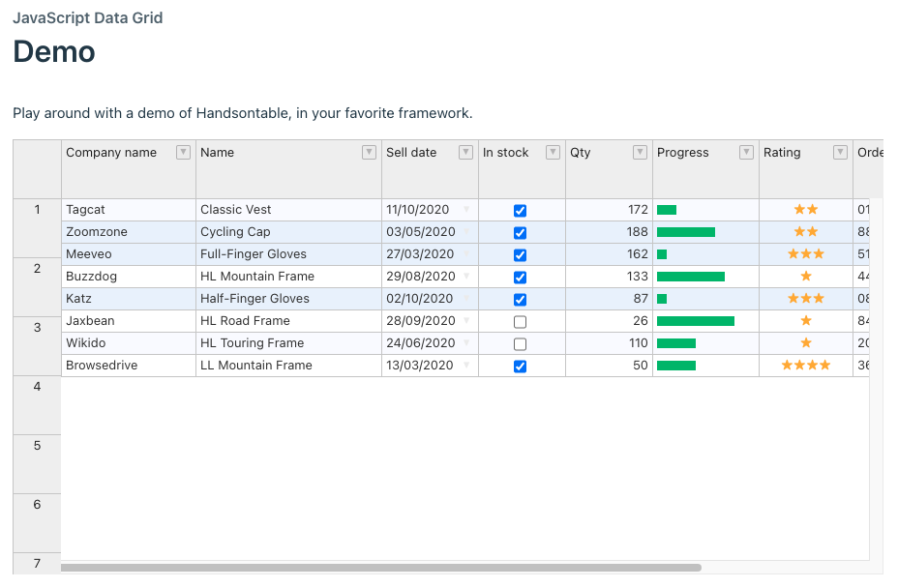Image resolution: width=898 pixels, height=588 pixels.
Task: Click the Wikido one-star rating
Action: (x=806, y=343)
